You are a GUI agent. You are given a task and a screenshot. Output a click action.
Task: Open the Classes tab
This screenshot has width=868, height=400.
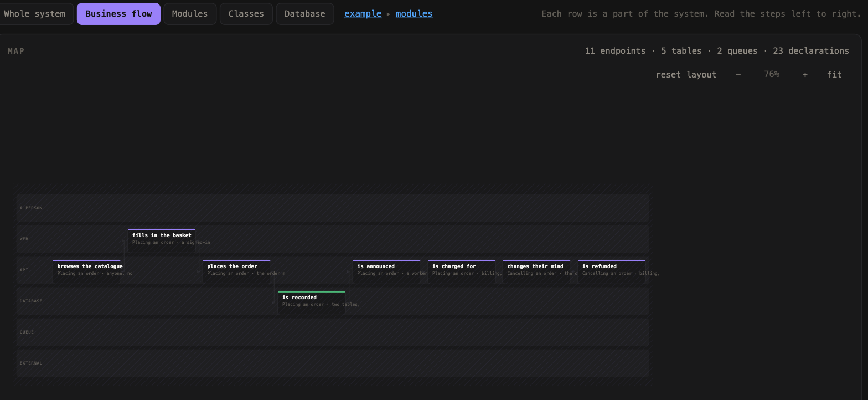246,14
